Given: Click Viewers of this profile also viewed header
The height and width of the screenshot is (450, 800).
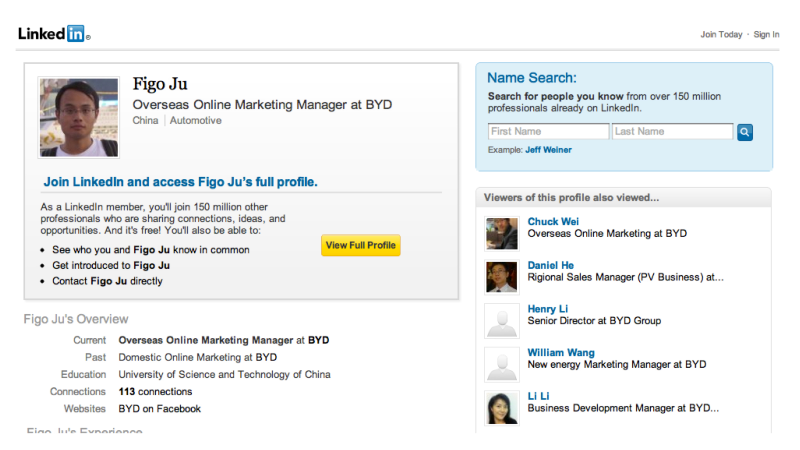Looking at the screenshot, I should click(x=571, y=197).
